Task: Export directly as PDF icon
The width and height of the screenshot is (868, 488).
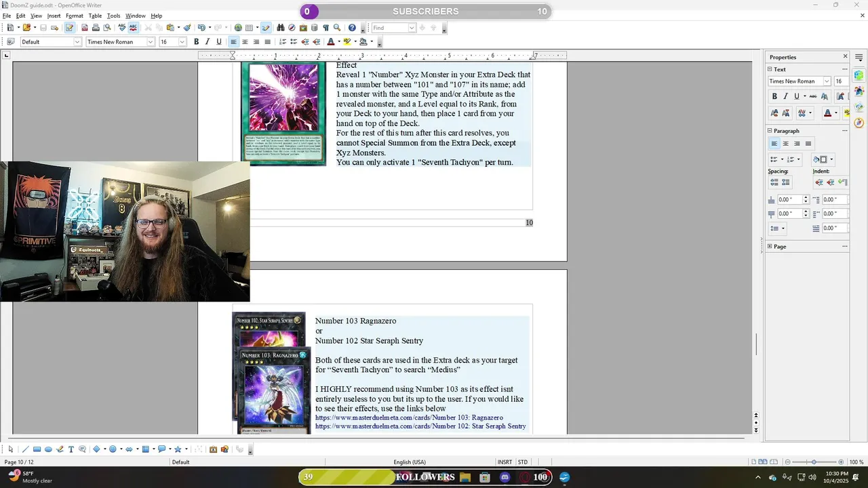Action: [84, 28]
